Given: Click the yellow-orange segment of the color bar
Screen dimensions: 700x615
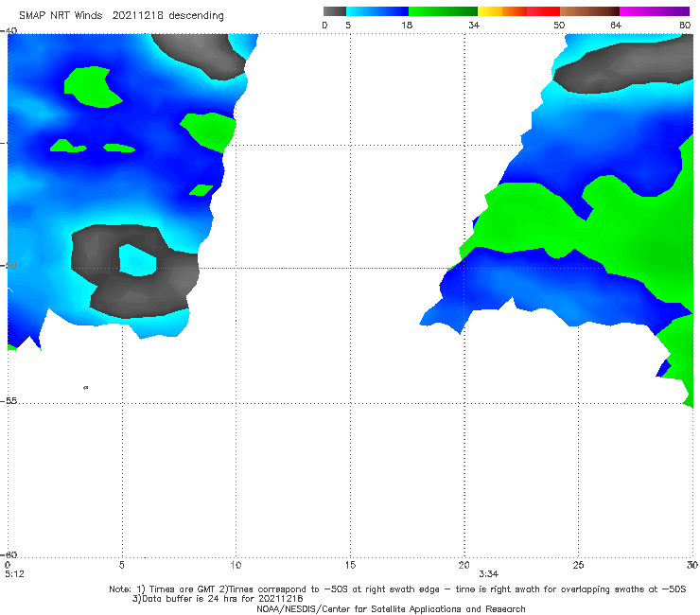Looking at the screenshot, I should tap(502, 11).
